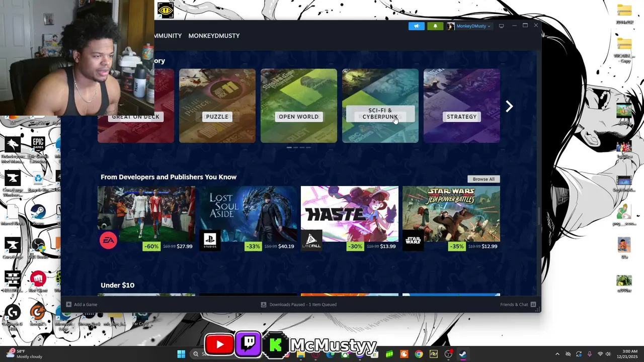Click Browse All for developers and publishers
The image size is (644, 362).
pyautogui.click(x=484, y=179)
